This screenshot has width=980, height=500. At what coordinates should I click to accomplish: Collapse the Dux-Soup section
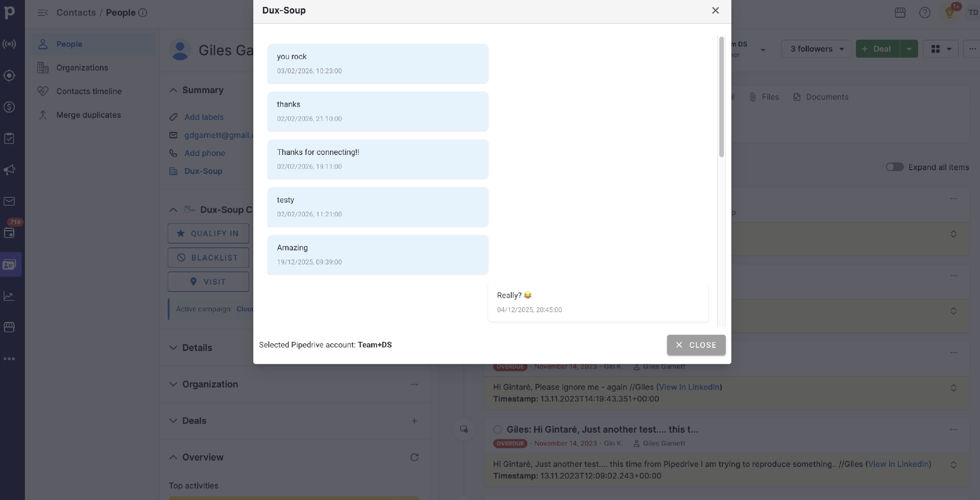pos(173,209)
